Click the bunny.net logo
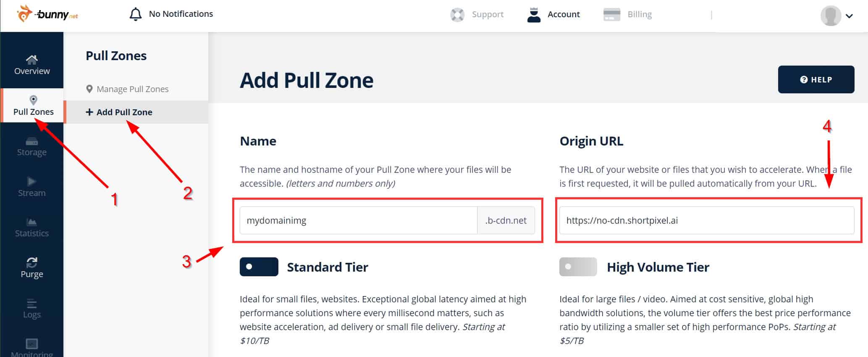Viewport: 868px width, 357px height. (47, 14)
